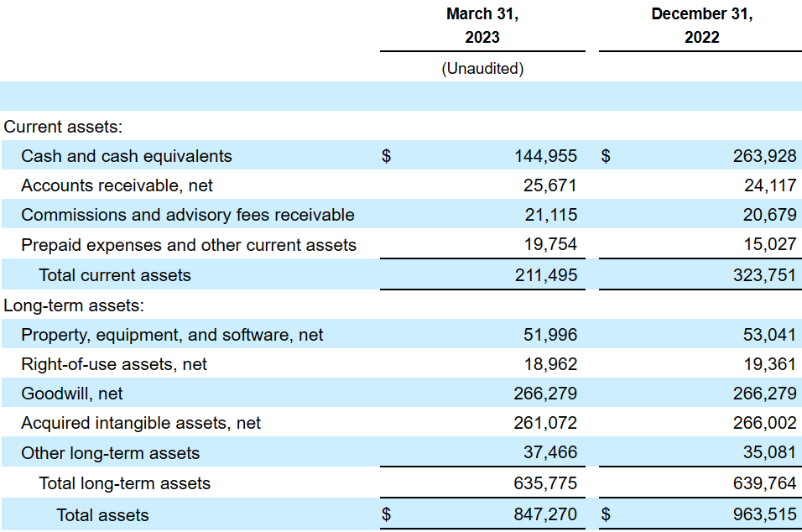Click the cash value 144,955
The image size is (802, 532).
click(x=545, y=156)
